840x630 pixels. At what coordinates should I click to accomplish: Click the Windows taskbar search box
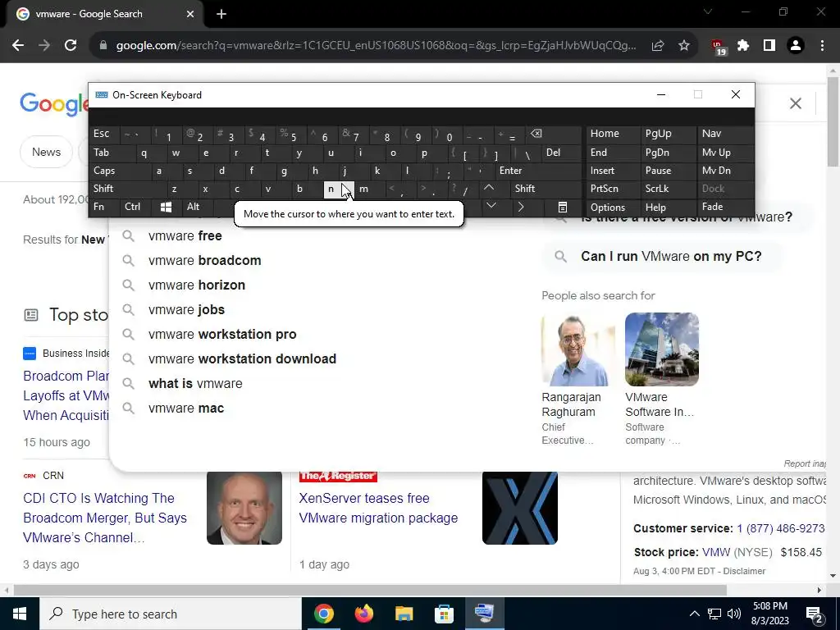pos(171,614)
